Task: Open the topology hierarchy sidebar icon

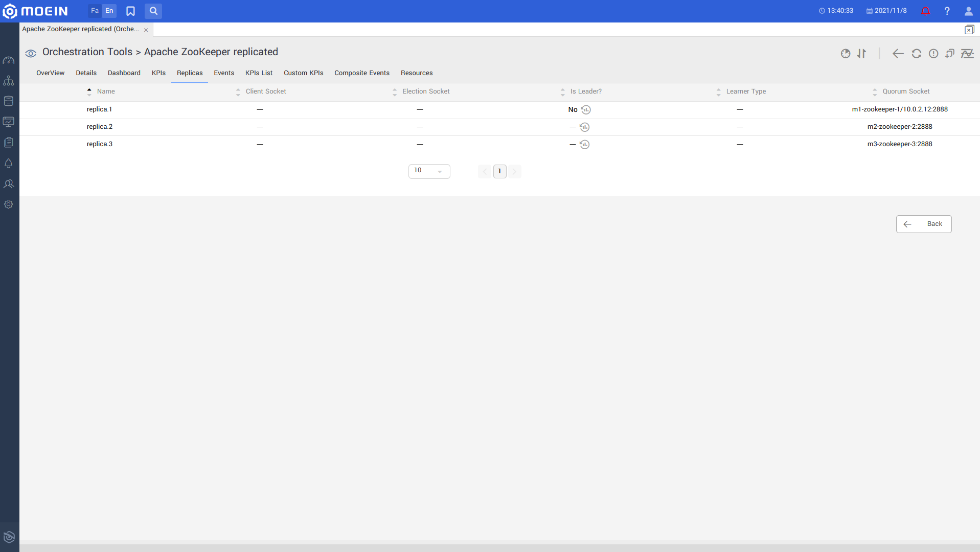Action: [9, 81]
